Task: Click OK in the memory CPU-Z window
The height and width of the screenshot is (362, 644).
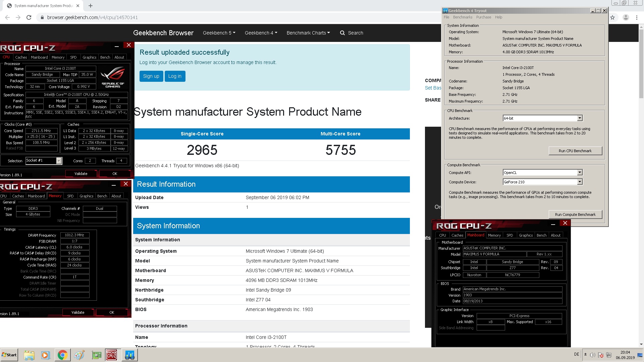Action: (x=112, y=312)
